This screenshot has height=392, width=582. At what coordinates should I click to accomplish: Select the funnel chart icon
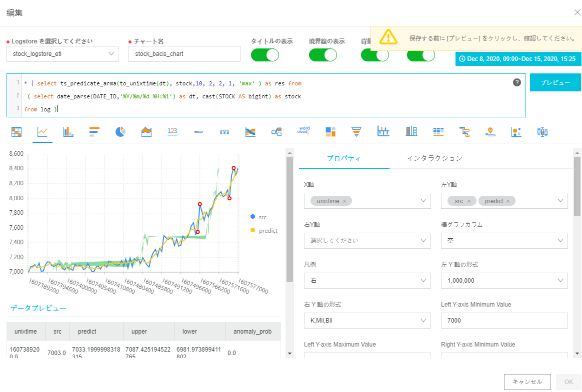click(356, 132)
